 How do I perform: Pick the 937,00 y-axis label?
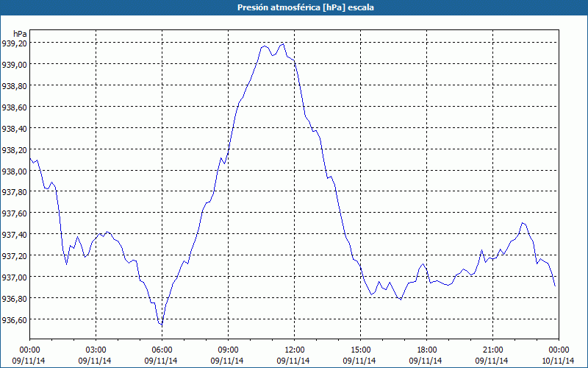14,277
